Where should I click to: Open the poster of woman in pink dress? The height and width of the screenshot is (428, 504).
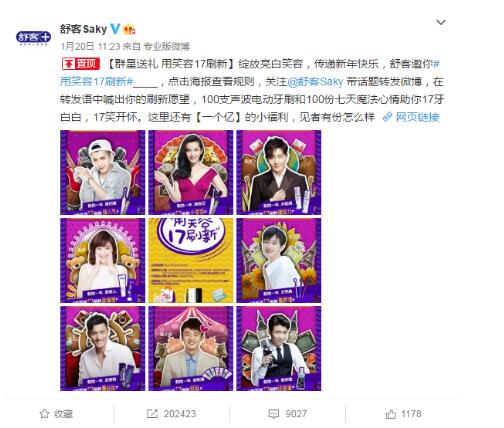tap(191, 172)
